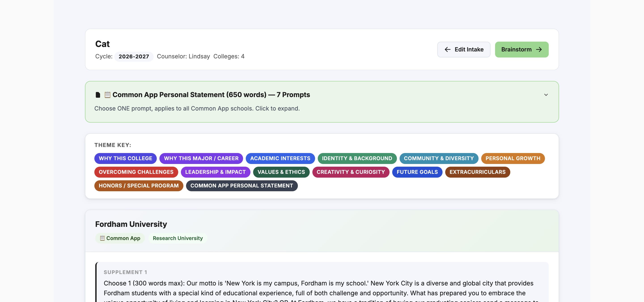The image size is (644, 302).
Task: Click the right arrow icon on Brainstorm
Action: pyautogui.click(x=539, y=49)
